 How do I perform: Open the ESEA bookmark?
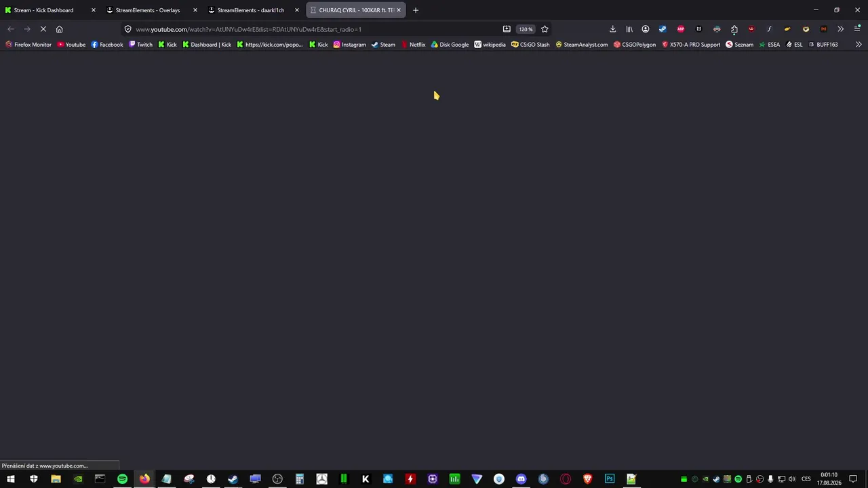pyautogui.click(x=770, y=45)
